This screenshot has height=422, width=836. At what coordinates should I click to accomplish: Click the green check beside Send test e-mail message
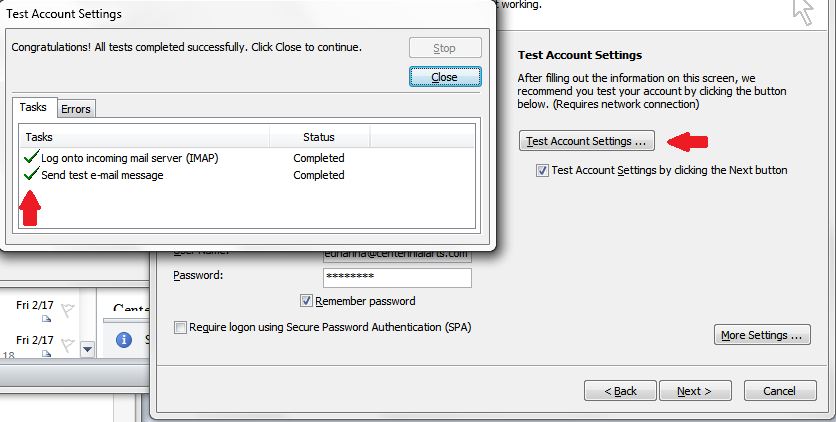point(32,174)
